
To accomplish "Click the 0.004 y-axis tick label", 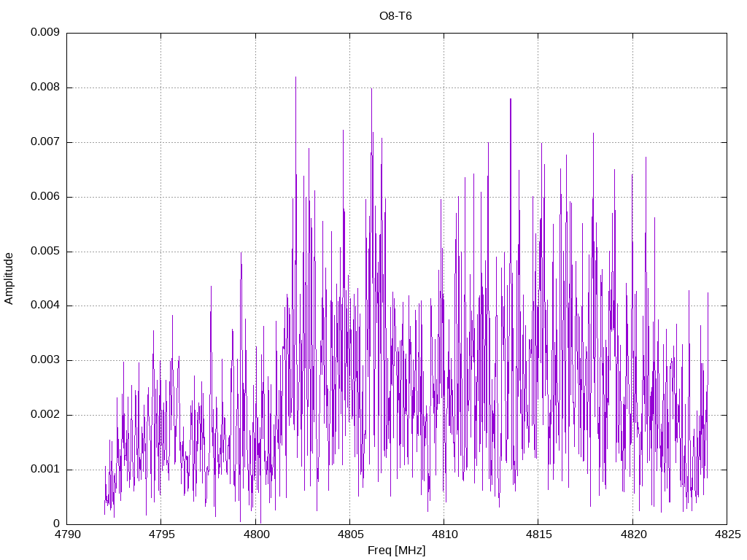I will (x=45, y=306).
